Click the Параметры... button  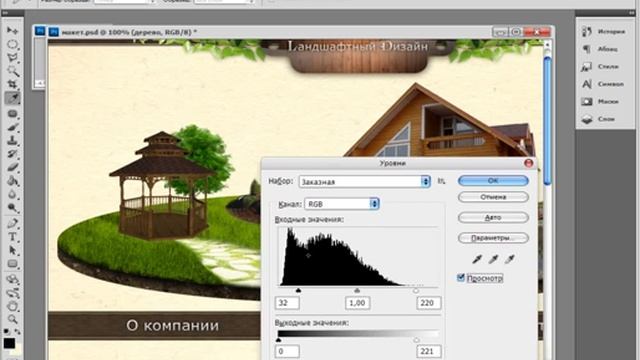click(493, 238)
